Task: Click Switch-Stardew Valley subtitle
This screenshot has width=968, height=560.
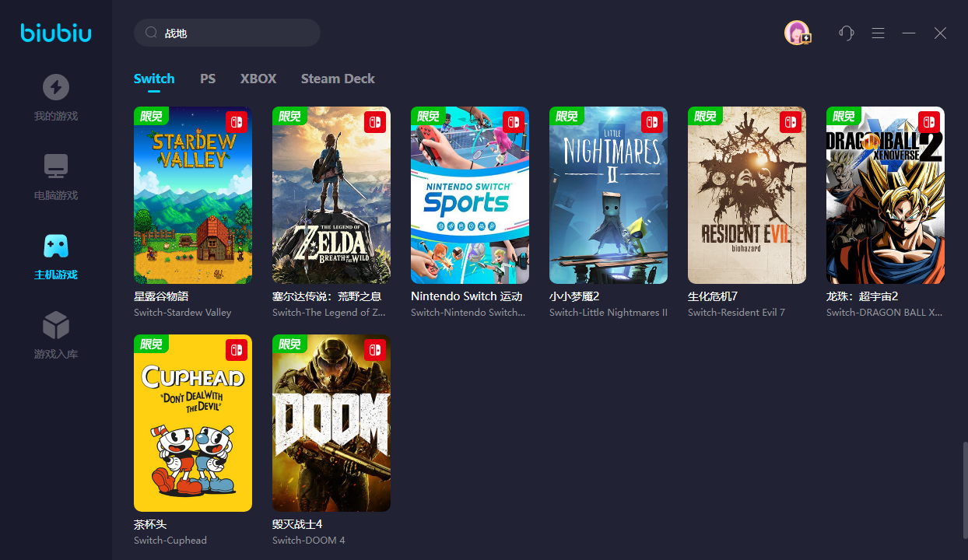Action: (183, 313)
